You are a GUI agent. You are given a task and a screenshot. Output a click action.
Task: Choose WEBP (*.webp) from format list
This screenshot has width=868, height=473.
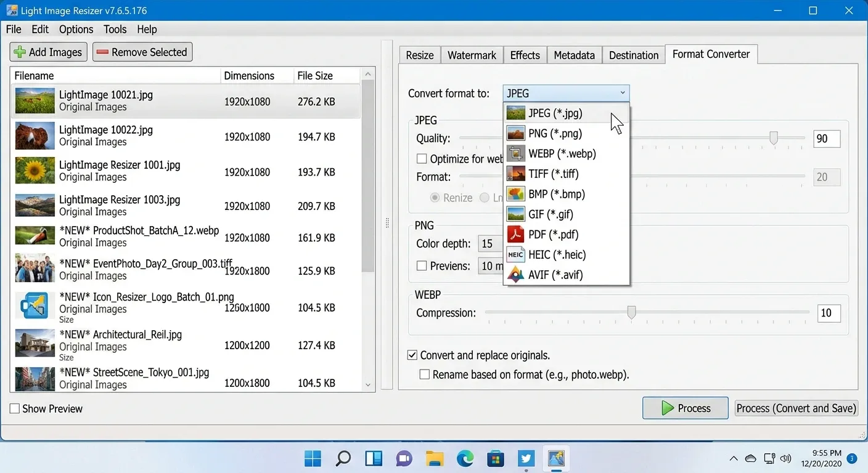click(567, 154)
